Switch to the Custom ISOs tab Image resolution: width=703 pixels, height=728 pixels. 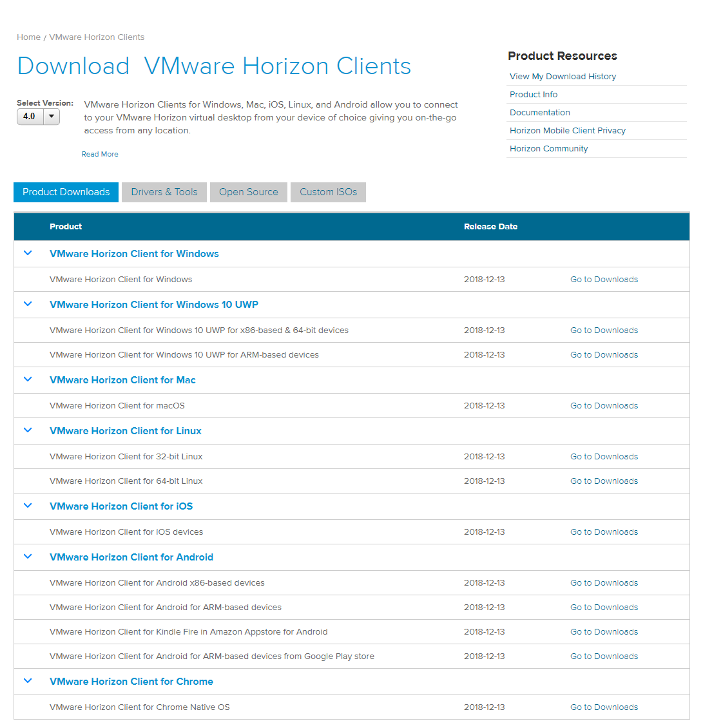[x=328, y=192]
